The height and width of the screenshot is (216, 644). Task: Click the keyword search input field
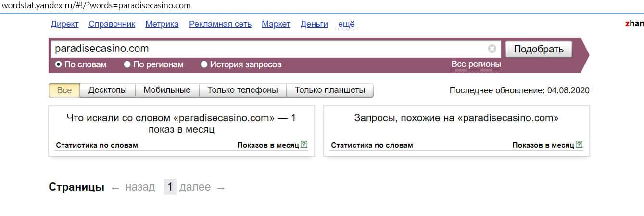[x=269, y=49]
